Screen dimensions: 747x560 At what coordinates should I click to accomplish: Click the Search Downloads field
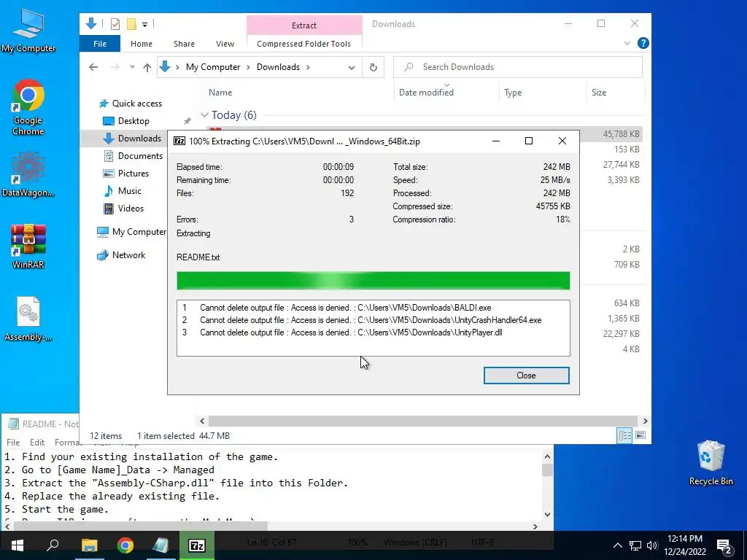click(517, 67)
